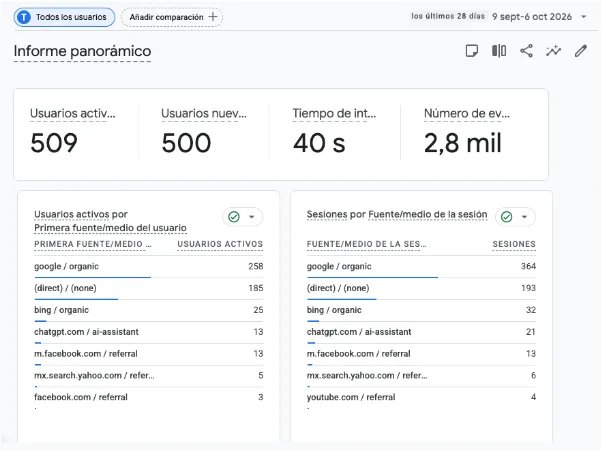
Task: Click the value 258 for google organic users
Action: (x=256, y=266)
